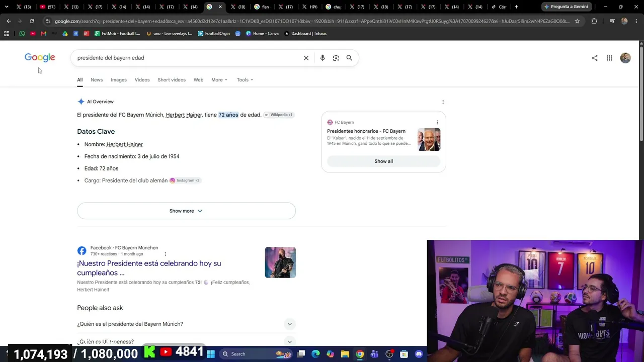Reload the page in Chrome
The width and height of the screenshot is (644, 362).
32,21
